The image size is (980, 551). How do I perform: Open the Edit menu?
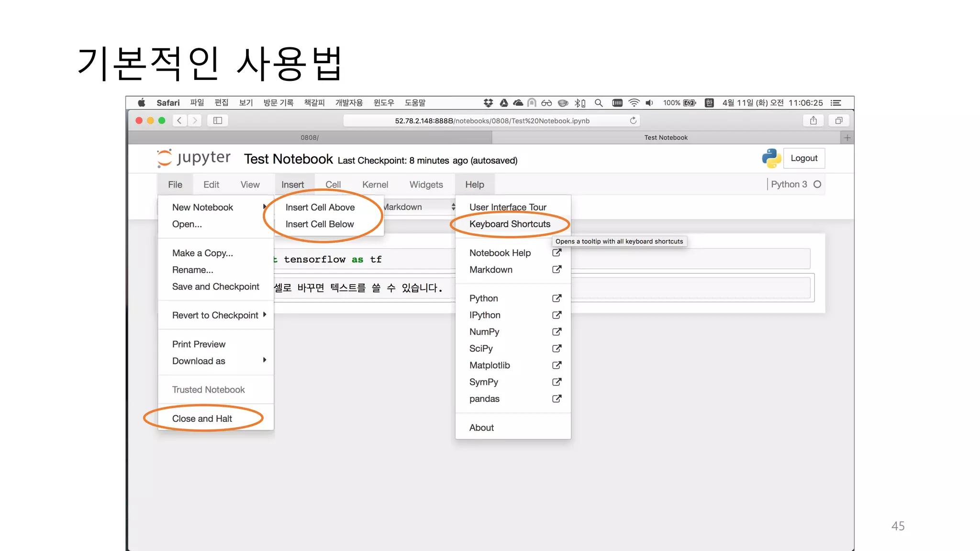(x=211, y=185)
